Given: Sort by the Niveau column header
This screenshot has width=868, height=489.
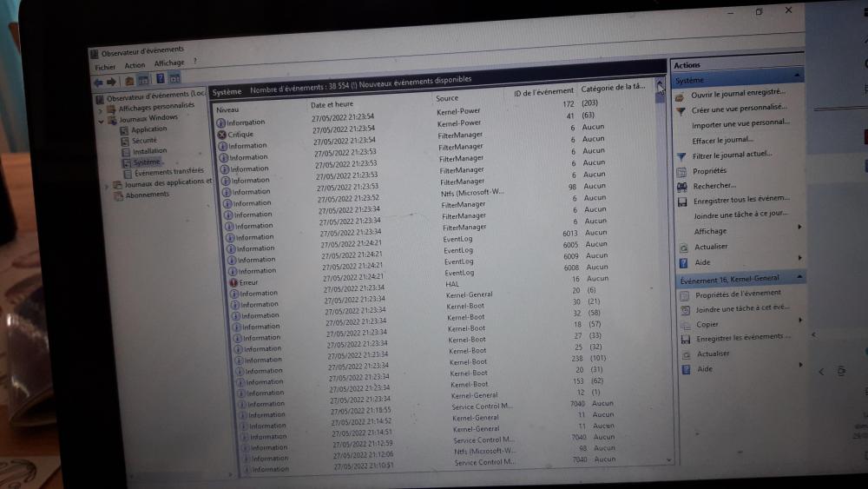Looking at the screenshot, I should point(227,110).
